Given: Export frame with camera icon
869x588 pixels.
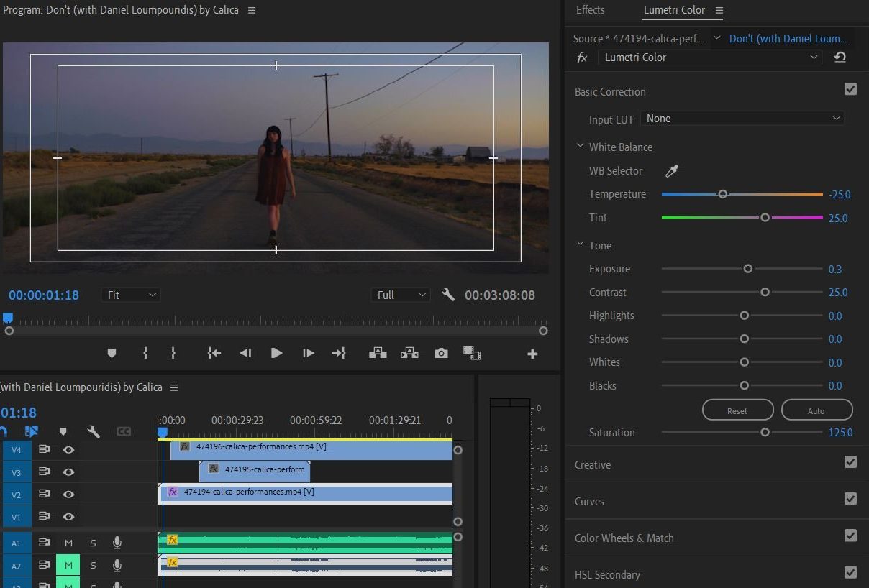Looking at the screenshot, I should [441, 353].
